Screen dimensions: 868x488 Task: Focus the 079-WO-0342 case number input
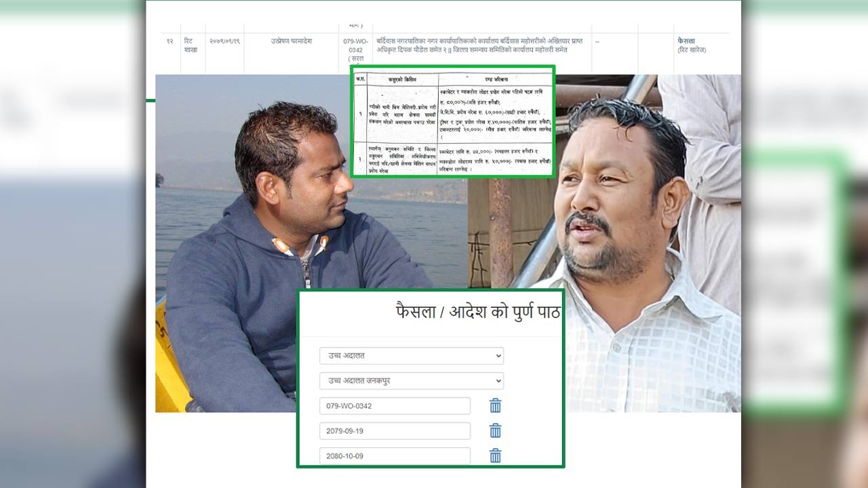pos(395,406)
